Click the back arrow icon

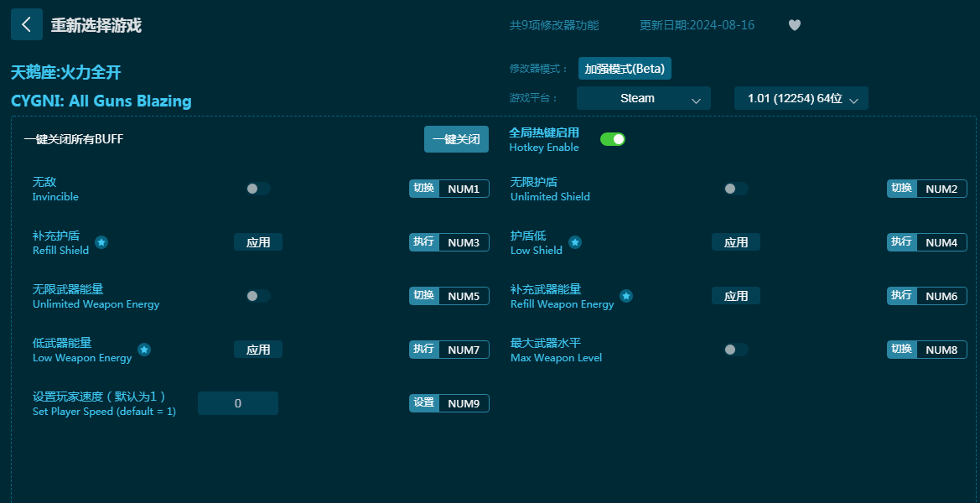click(26, 25)
